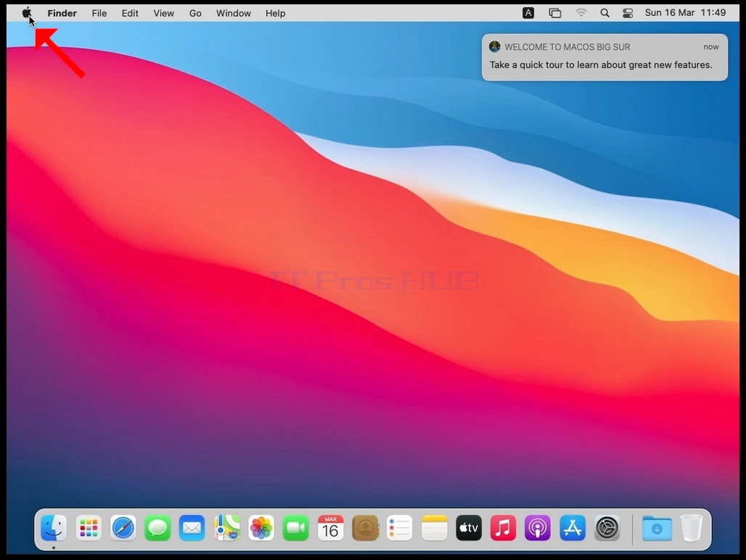Open the screen mirroring menu bar icon

554,13
